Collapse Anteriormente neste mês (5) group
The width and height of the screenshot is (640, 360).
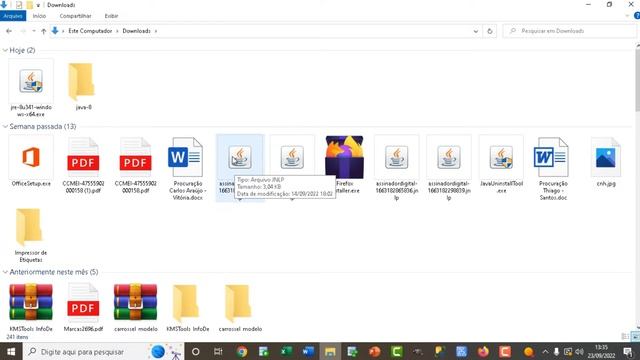(5, 272)
